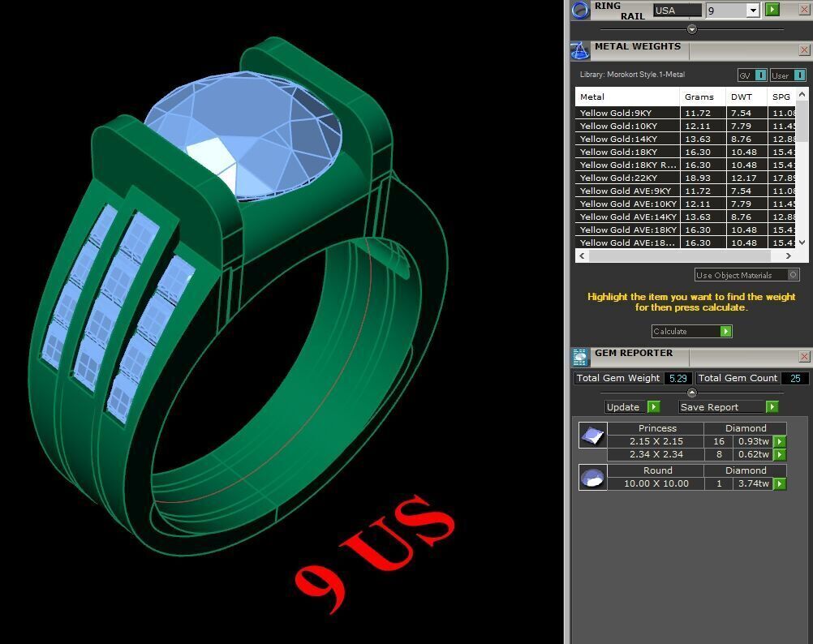Click the 10.00 X 10.00 size cell
Screen dimensions: 813x644
(x=656, y=483)
